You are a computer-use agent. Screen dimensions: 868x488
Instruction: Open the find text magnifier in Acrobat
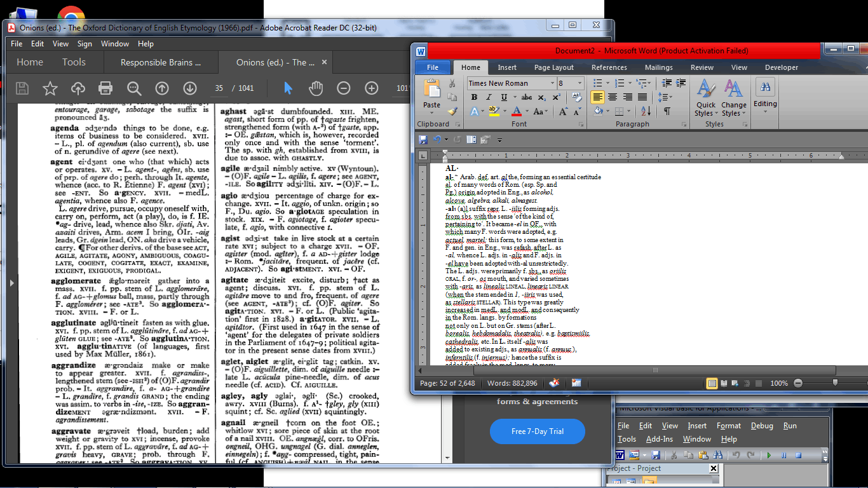(x=134, y=88)
